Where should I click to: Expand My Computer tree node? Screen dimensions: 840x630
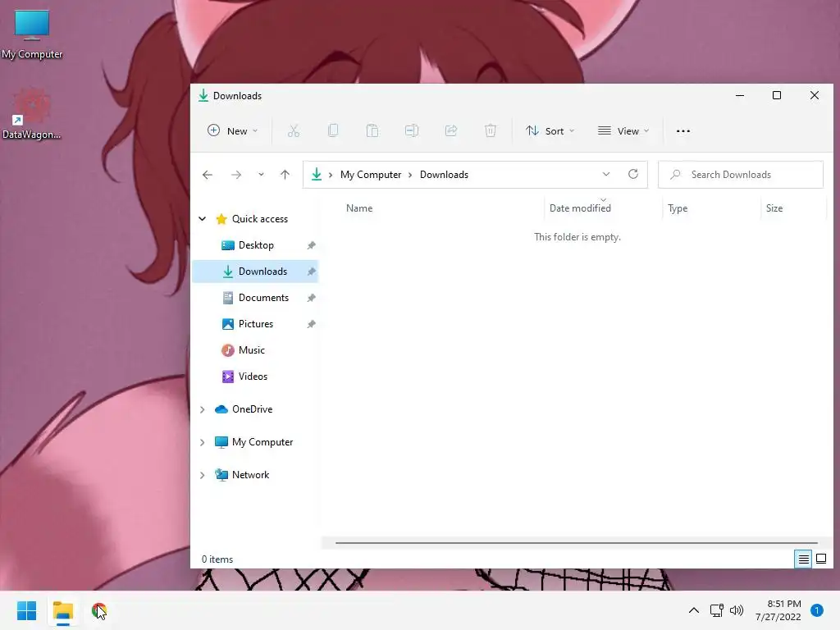pyautogui.click(x=203, y=442)
